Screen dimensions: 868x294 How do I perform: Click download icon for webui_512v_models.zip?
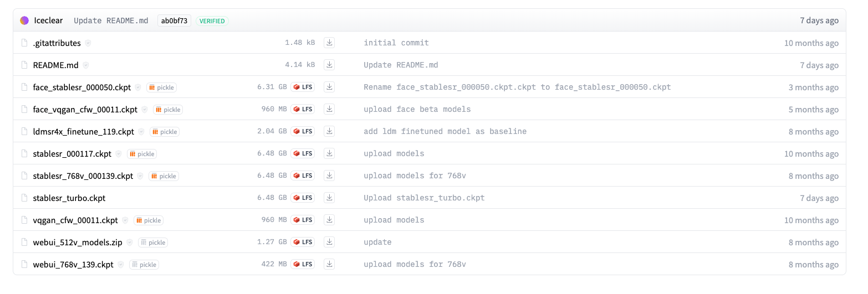329,242
